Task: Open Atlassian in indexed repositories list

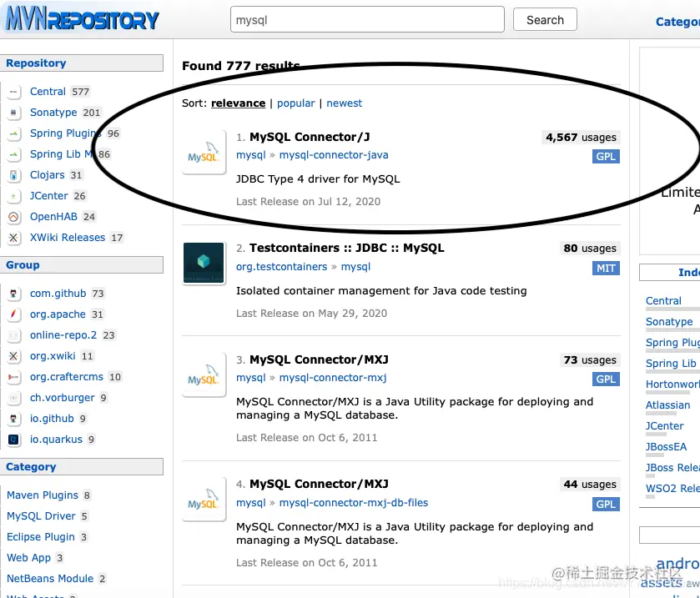Action: click(667, 405)
